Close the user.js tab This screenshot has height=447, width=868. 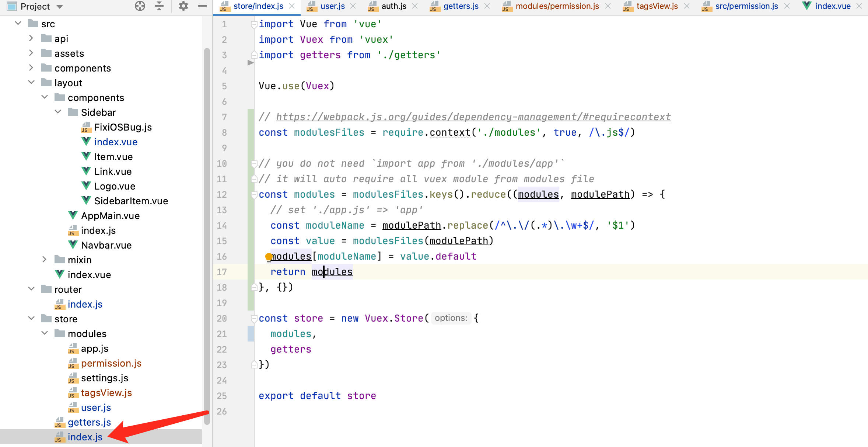[x=353, y=6]
